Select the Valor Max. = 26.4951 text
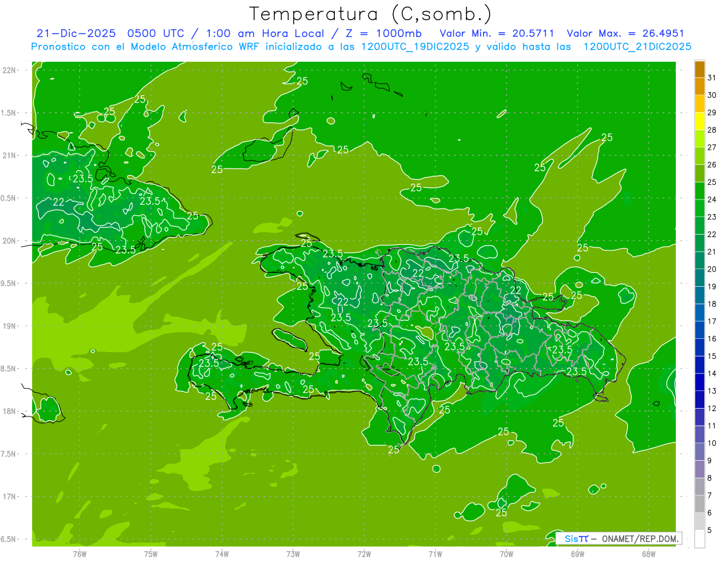 coord(625,33)
